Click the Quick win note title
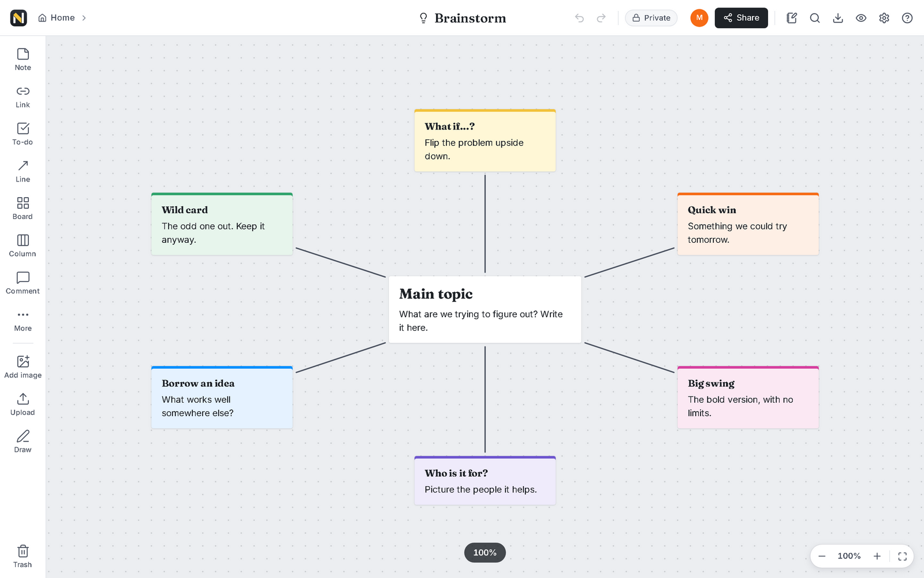This screenshot has width=924, height=578. tap(711, 210)
